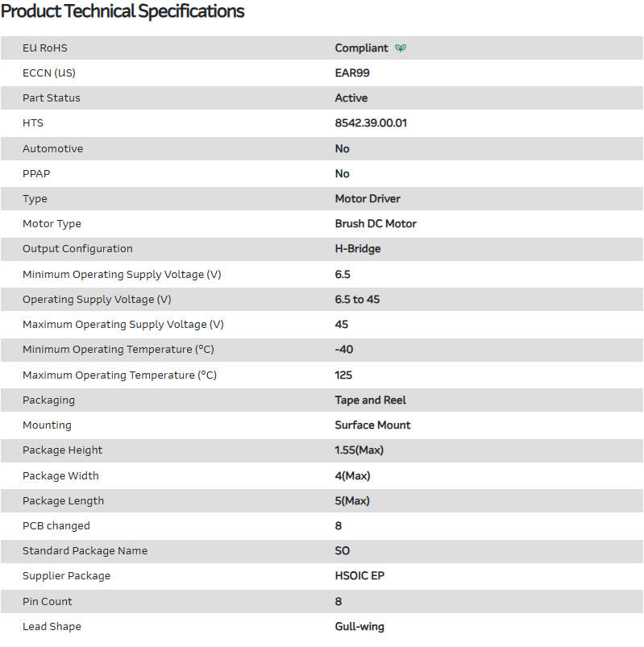Viewport: 644px width, 647px height.
Task: Select the EU RoHS Compliant value
Action: pyautogui.click(x=361, y=48)
